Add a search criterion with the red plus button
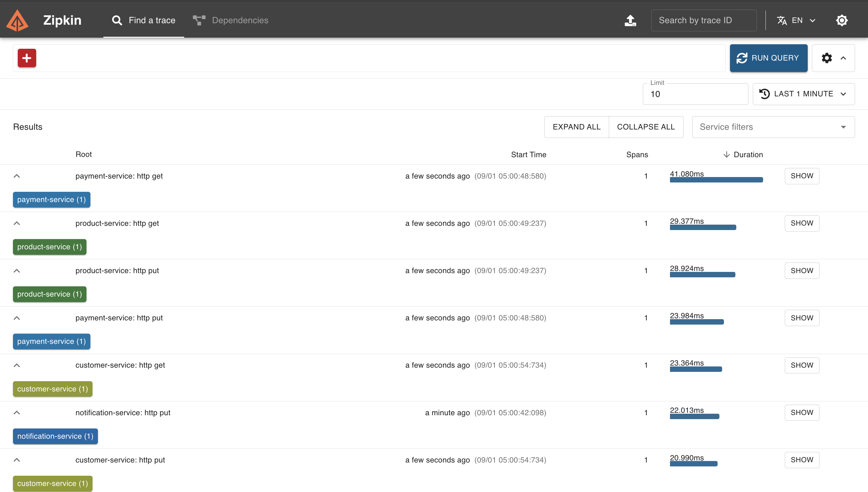Screen dimensions: 868x492 point(27,58)
